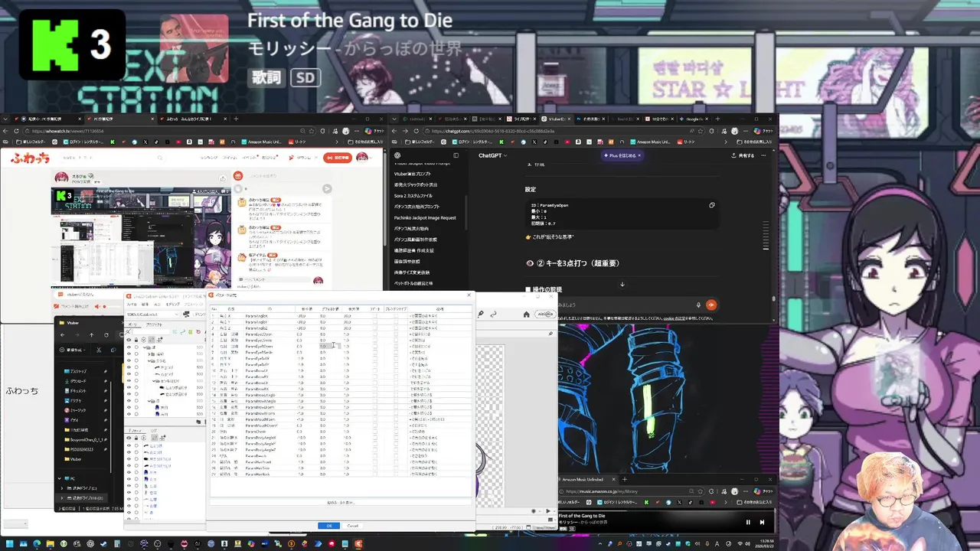The image size is (980, 551).
Task: Collapse the PC node in Explorer sidebar
Action: 60,478
